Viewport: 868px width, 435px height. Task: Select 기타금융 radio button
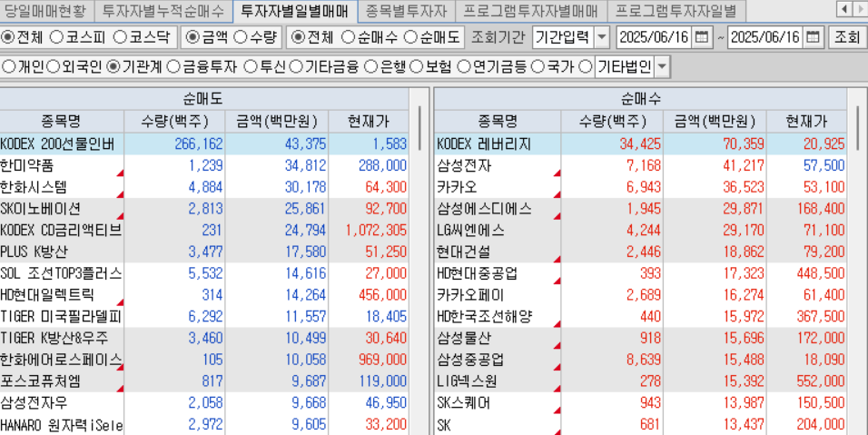click(x=296, y=67)
